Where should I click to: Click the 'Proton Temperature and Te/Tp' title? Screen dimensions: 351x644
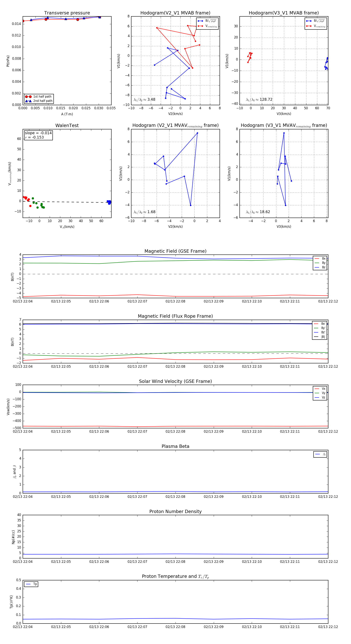tap(175, 576)
